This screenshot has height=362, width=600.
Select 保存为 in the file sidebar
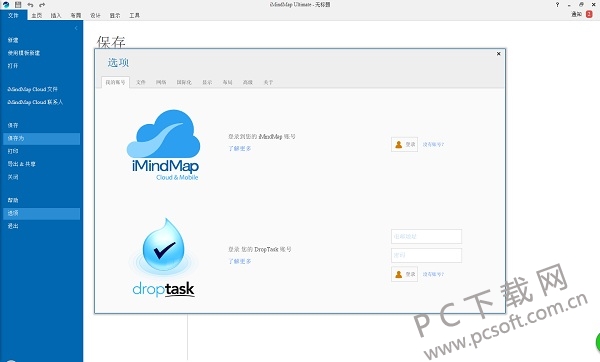click(42, 139)
